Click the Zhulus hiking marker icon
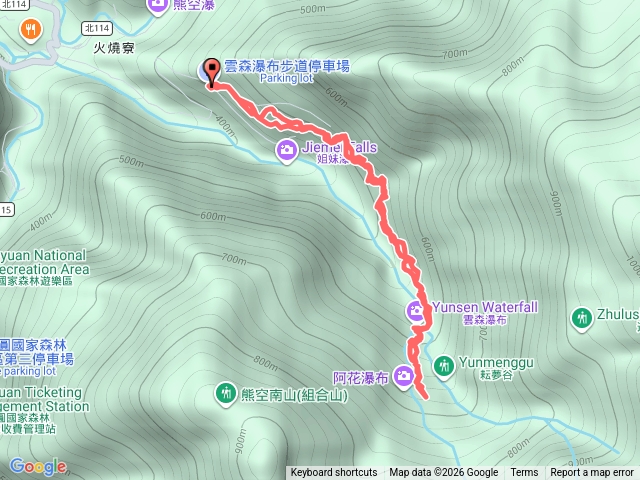 pos(582,318)
